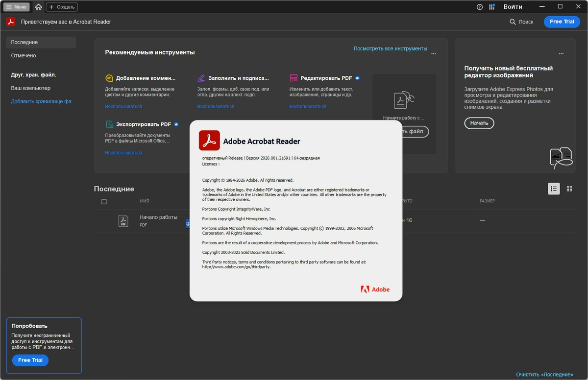
Task: Open recommended tools three-dot menu
Action: point(433,53)
